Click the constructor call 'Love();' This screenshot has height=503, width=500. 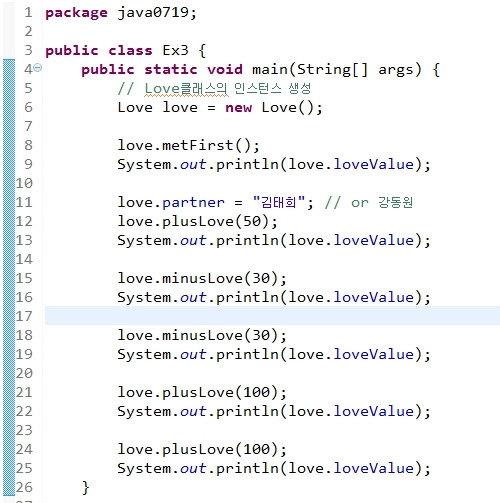point(292,108)
